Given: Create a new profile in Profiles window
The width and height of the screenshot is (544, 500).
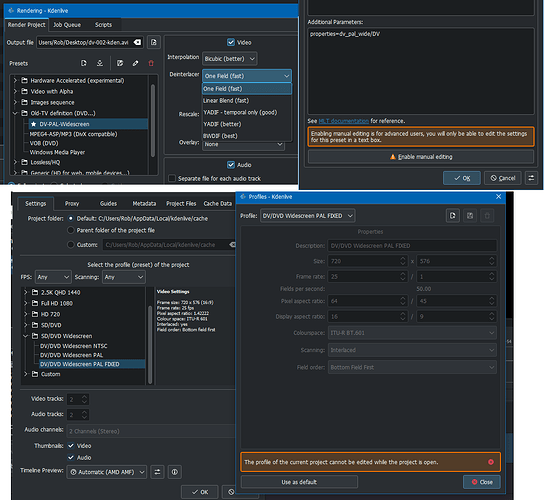Looking at the screenshot, I should point(453,216).
